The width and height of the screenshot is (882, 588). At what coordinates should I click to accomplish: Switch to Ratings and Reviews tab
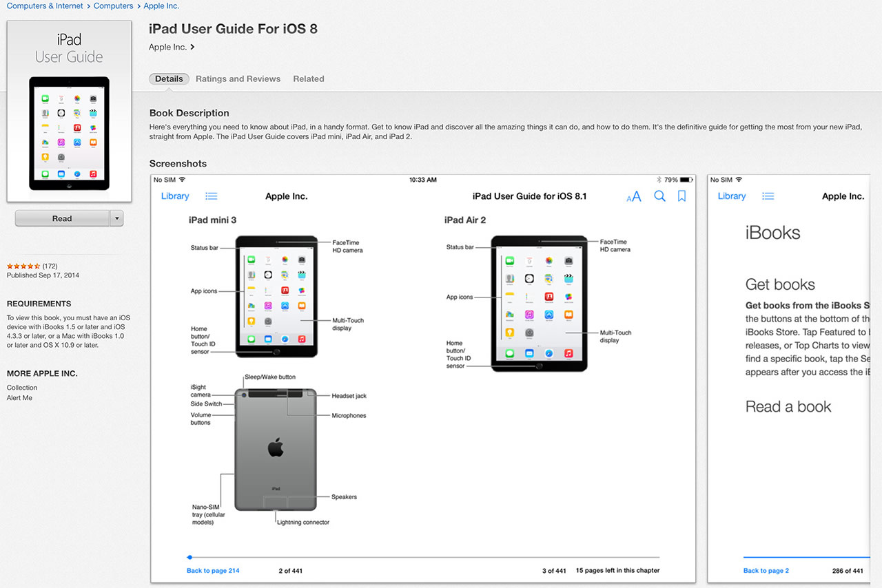tap(238, 79)
